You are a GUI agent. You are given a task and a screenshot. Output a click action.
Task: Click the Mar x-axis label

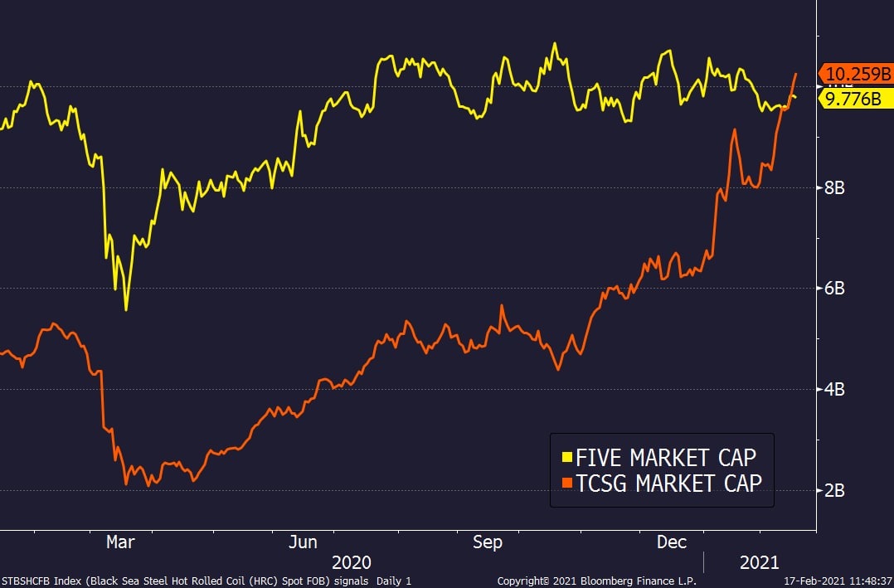(x=120, y=542)
